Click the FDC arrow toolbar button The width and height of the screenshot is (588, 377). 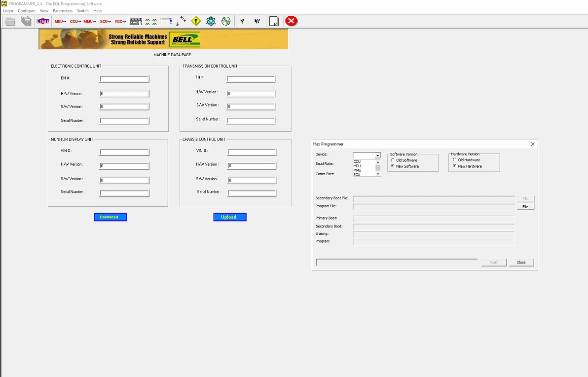(x=120, y=21)
